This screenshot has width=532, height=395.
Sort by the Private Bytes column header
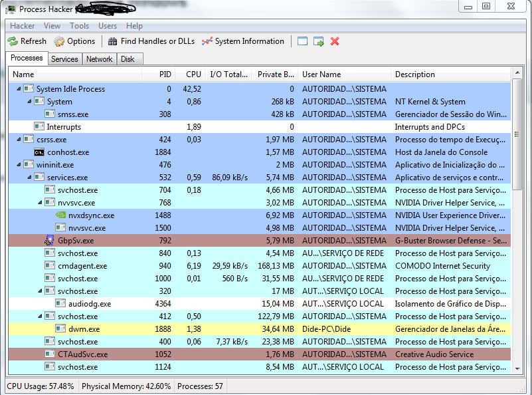coord(275,74)
